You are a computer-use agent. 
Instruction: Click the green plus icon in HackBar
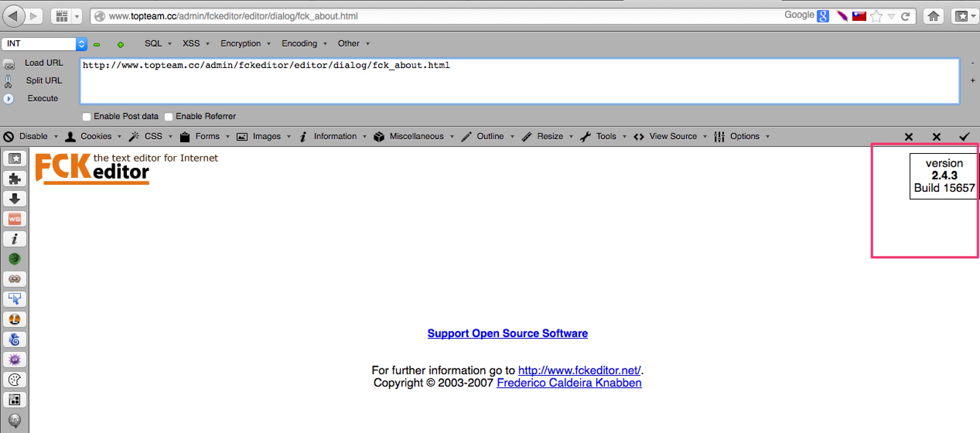point(121,45)
